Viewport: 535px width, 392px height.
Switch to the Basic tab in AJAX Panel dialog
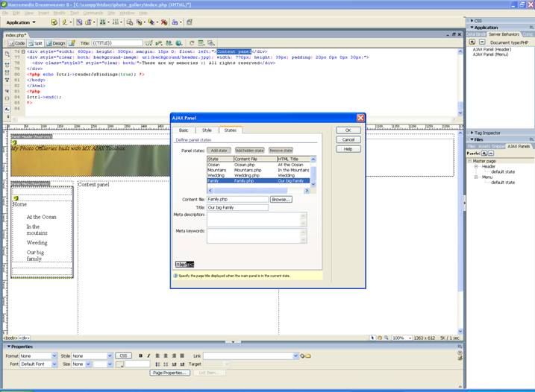[x=184, y=130]
